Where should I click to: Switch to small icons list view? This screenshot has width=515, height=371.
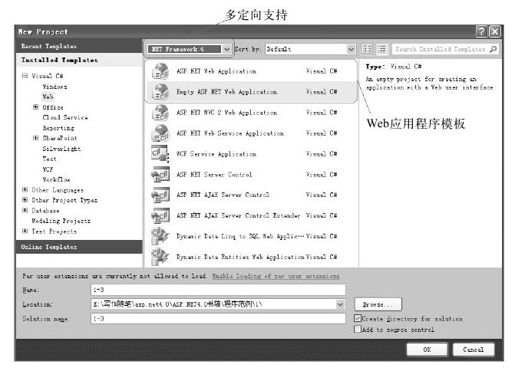click(367, 49)
